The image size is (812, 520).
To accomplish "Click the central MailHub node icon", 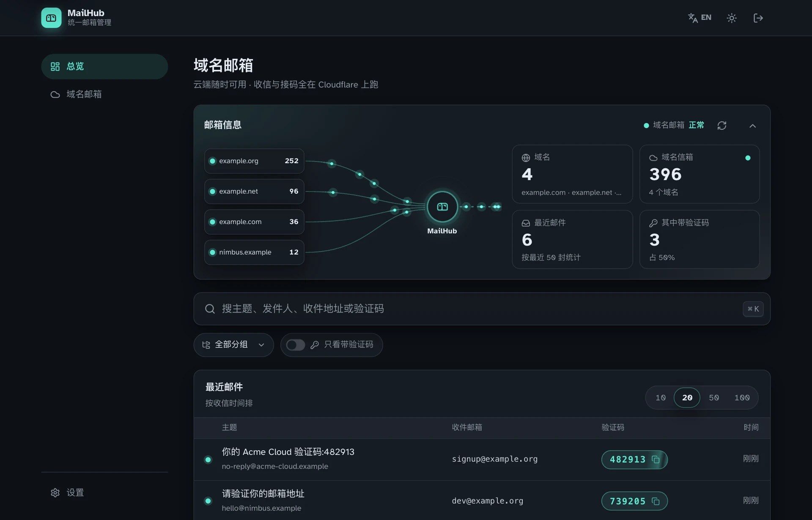I will [x=442, y=207].
